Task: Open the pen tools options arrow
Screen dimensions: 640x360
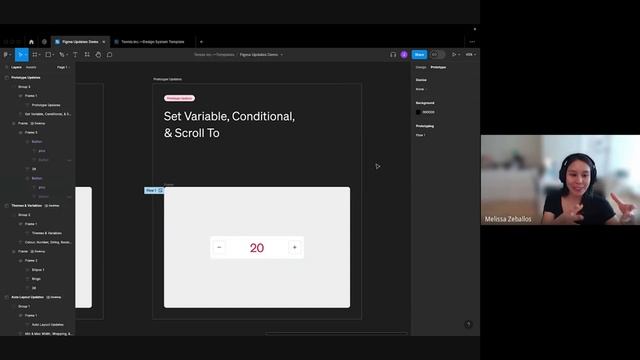Action: (67, 55)
